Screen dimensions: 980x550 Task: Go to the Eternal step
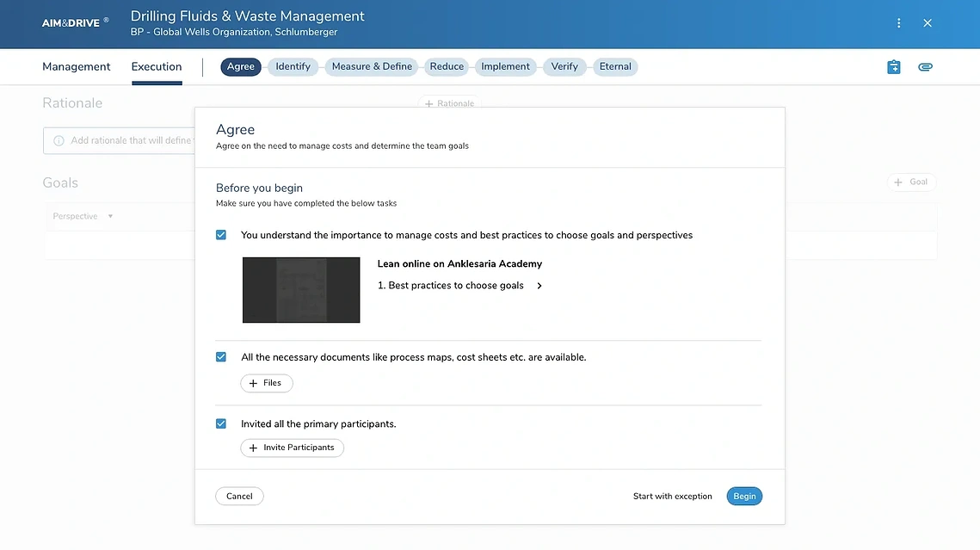[616, 67]
